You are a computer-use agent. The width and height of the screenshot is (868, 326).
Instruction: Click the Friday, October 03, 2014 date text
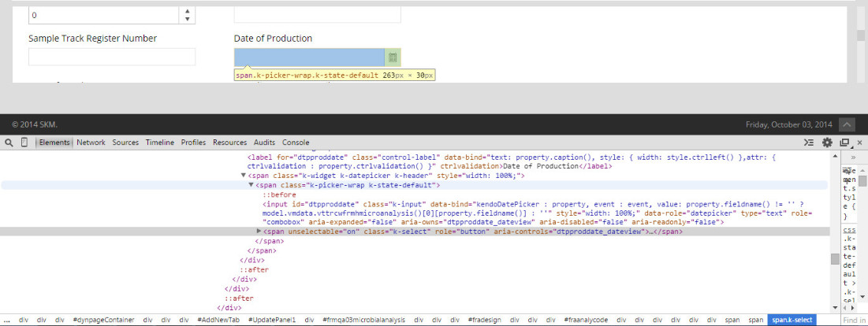coord(789,124)
